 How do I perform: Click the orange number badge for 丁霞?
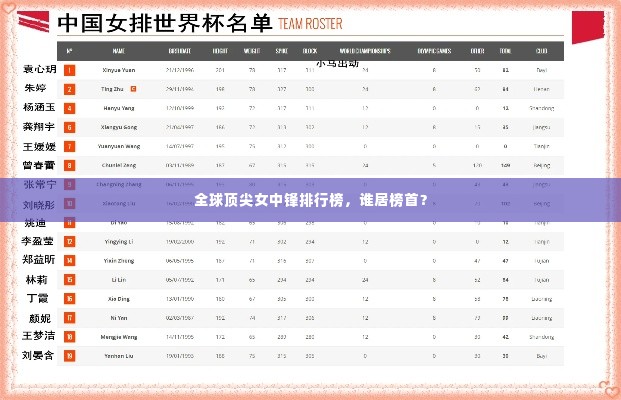pyautogui.click(x=69, y=298)
